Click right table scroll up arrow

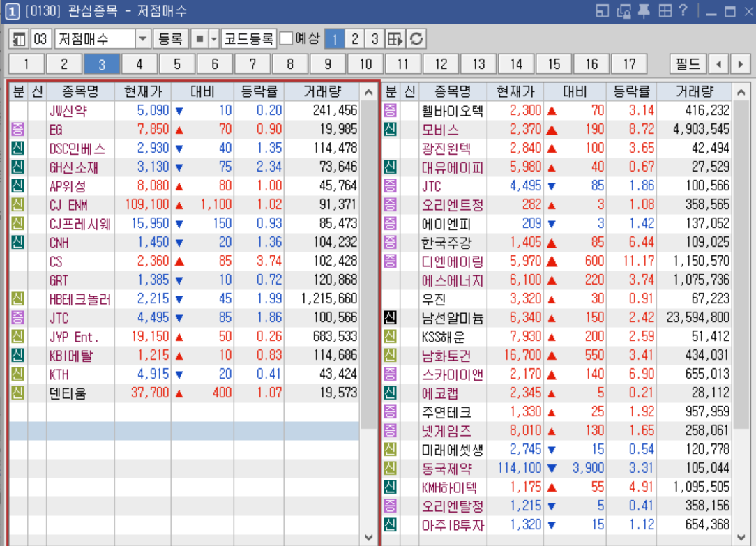click(741, 92)
